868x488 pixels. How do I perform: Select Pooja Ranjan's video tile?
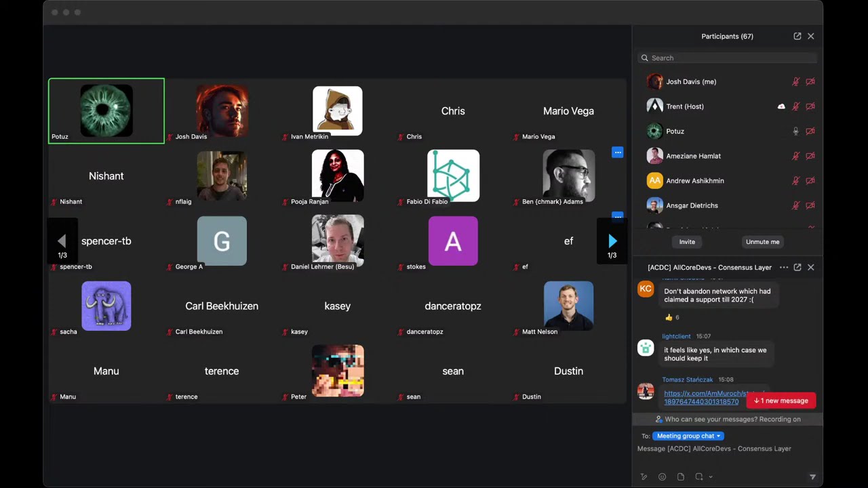pyautogui.click(x=338, y=176)
